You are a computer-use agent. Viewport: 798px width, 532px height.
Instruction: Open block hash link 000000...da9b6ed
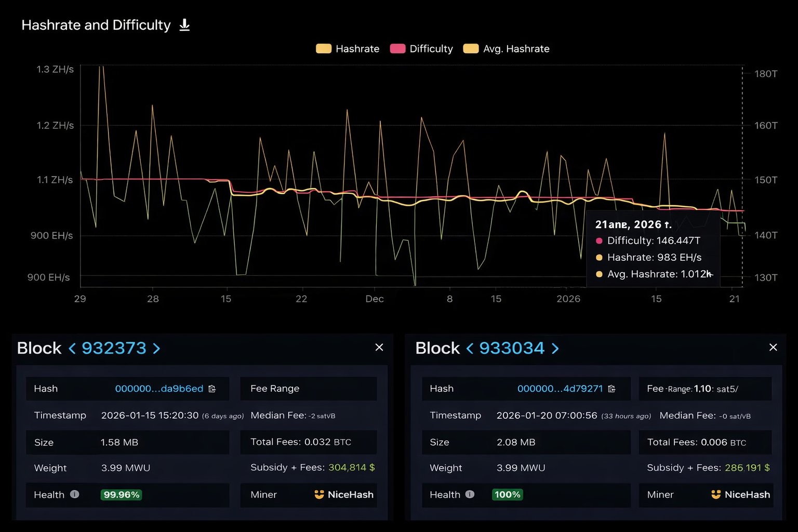[x=159, y=389]
